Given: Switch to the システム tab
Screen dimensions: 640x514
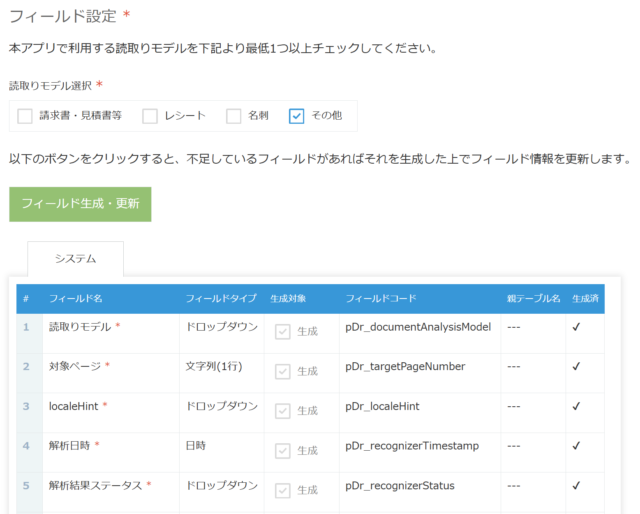Looking at the screenshot, I should click(x=76, y=259).
